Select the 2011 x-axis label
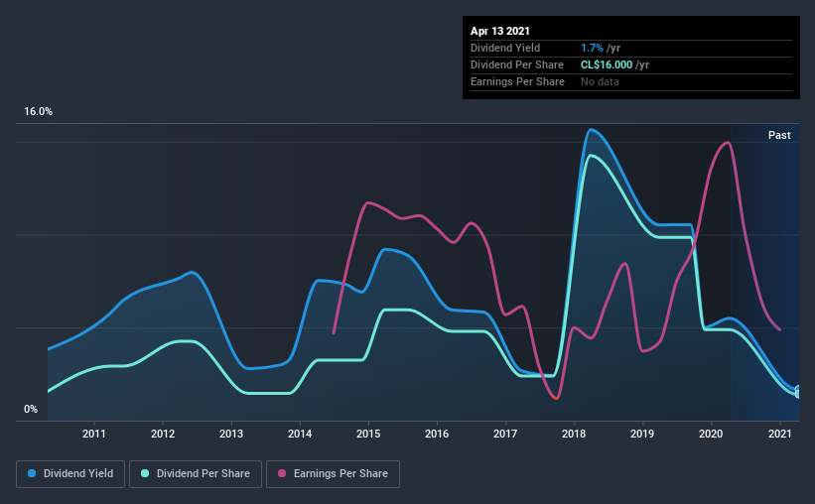The height and width of the screenshot is (504, 815). [x=94, y=434]
